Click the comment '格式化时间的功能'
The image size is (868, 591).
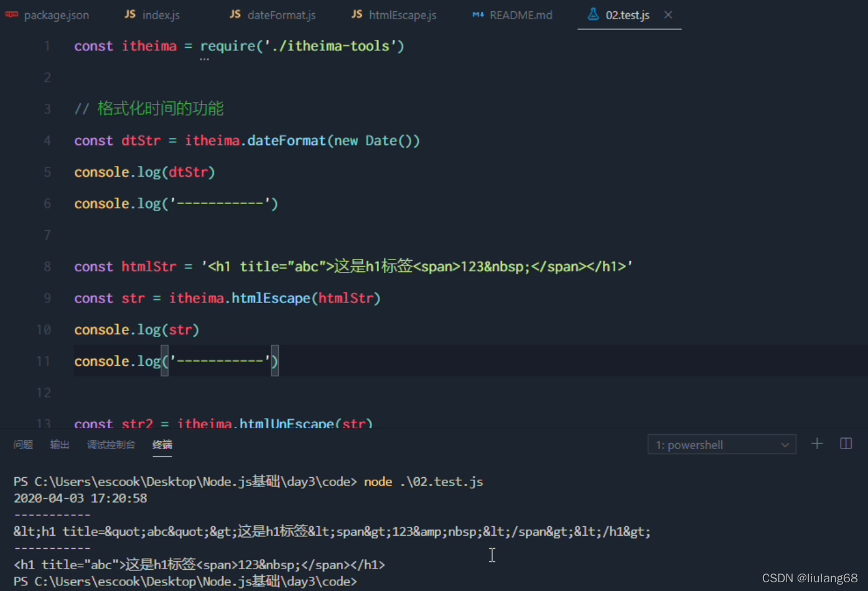tap(161, 109)
